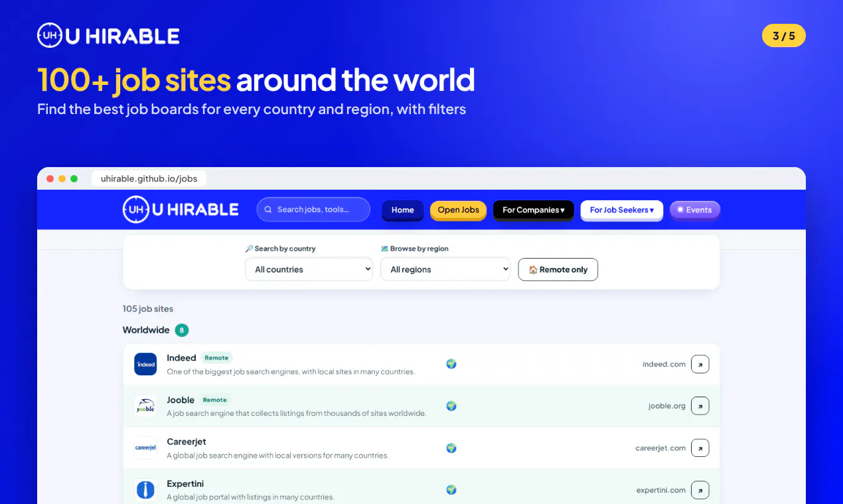
Task: Click the Jooble logo icon
Action: 145,406
